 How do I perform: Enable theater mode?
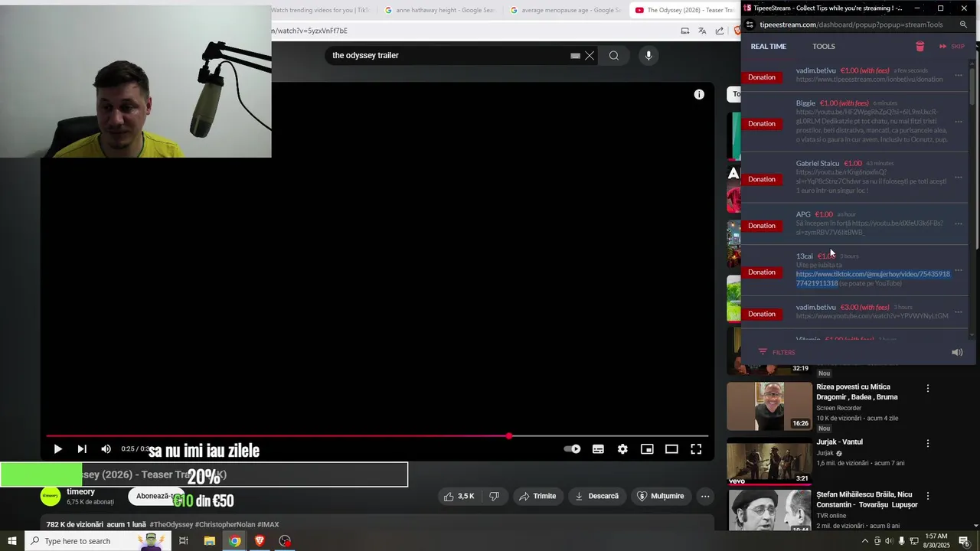(671, 449)
